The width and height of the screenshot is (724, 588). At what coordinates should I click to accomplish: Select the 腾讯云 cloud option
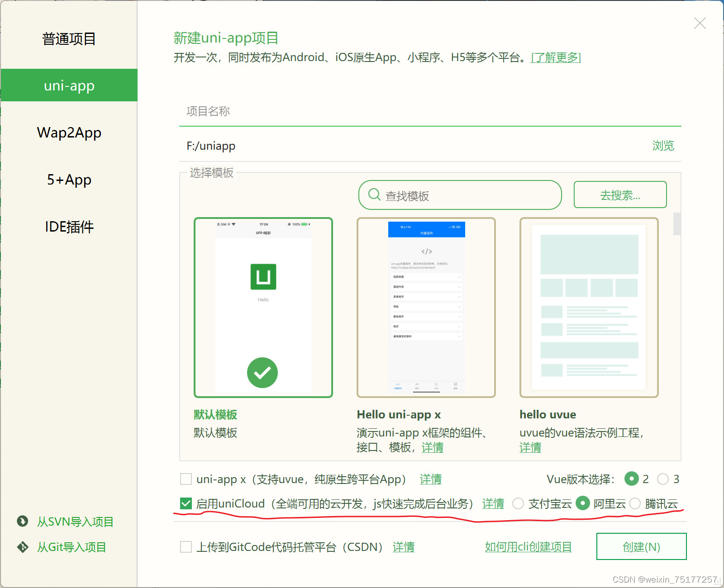click(635, 503)
